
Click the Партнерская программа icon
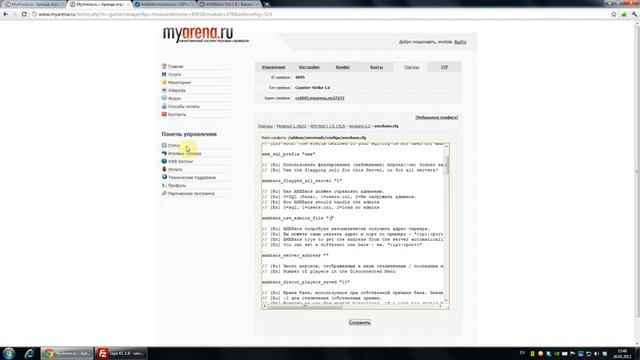click(x=164, y=193)
